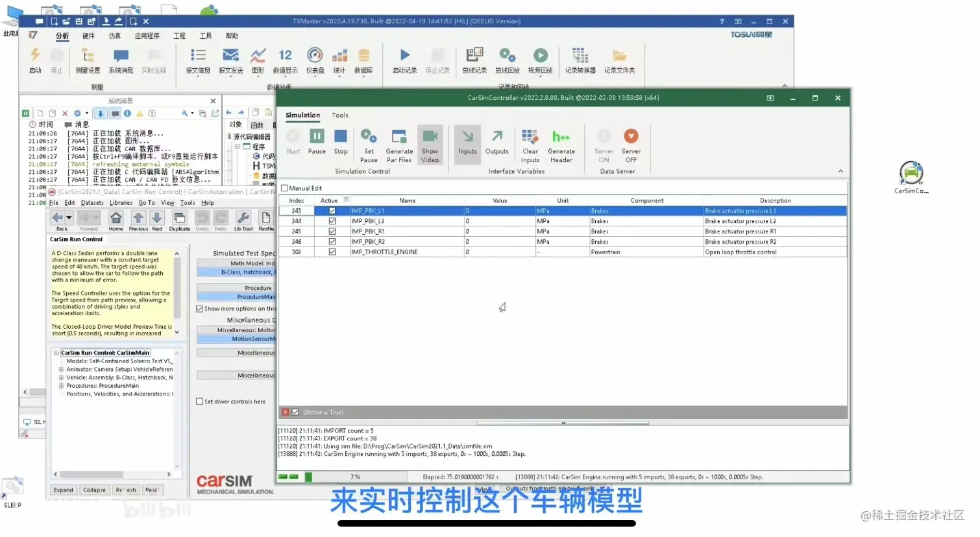This screenshot has height=537, width=980.
Task: Expand Vehicle: Assembly tree node
Action: [61, 377]
